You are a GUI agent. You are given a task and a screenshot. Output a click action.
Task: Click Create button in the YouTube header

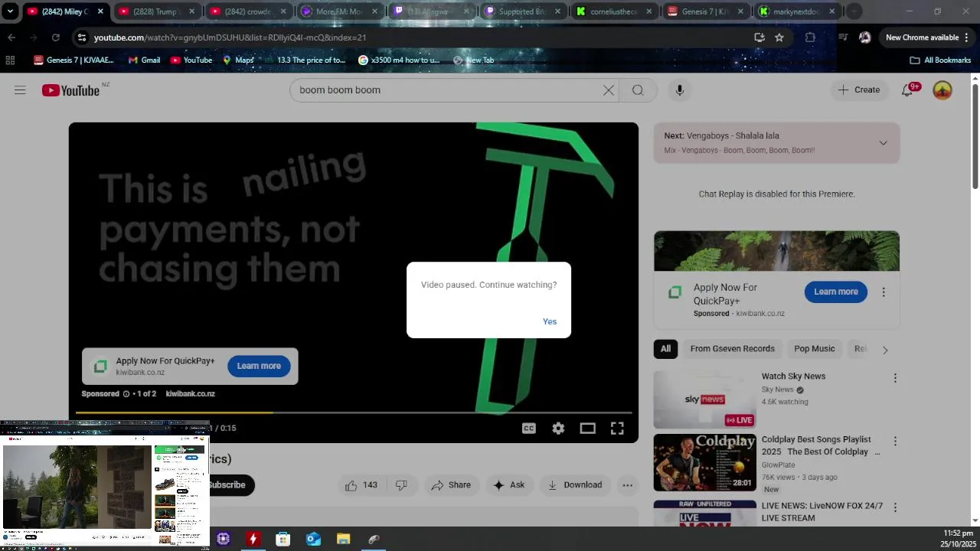pyautogui.click(x=859, y=90)
